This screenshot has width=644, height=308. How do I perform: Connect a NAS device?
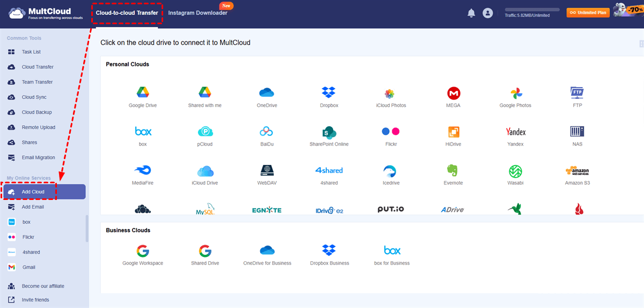point(577,136)
